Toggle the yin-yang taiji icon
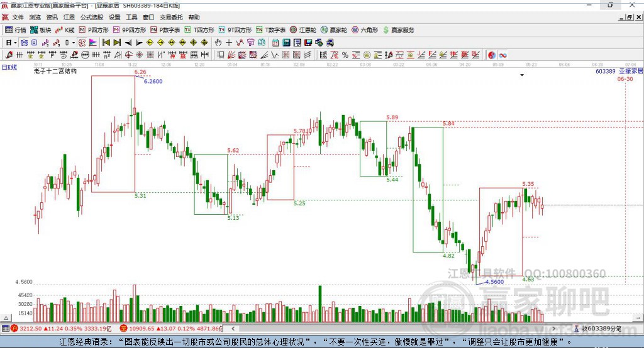 [x=492, y=55]
